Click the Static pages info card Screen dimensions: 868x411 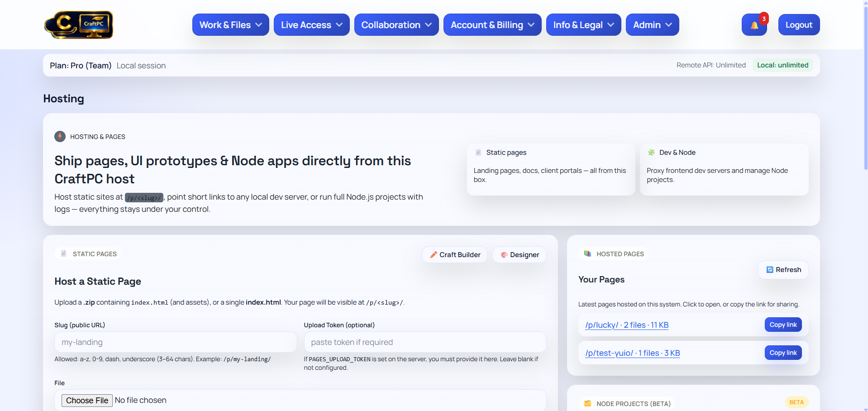point(551,170)
